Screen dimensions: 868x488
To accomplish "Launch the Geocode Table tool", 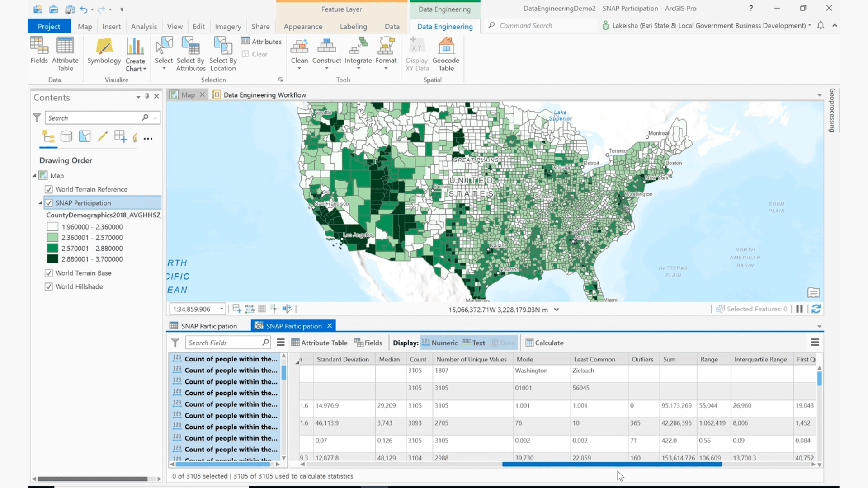I will point(446,53).
